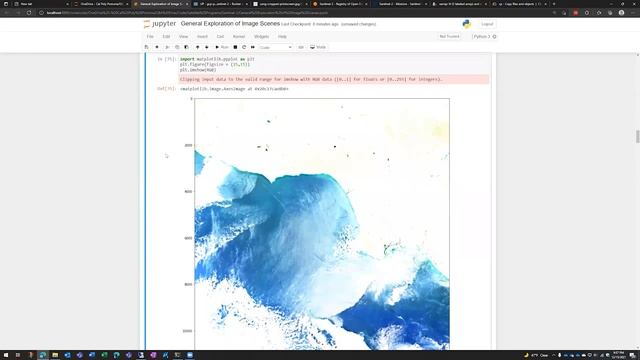The width and height of the screenshot is (640, 360).
Task: Open the cell type dropdown showing Code
Action: tap(276, 47)
